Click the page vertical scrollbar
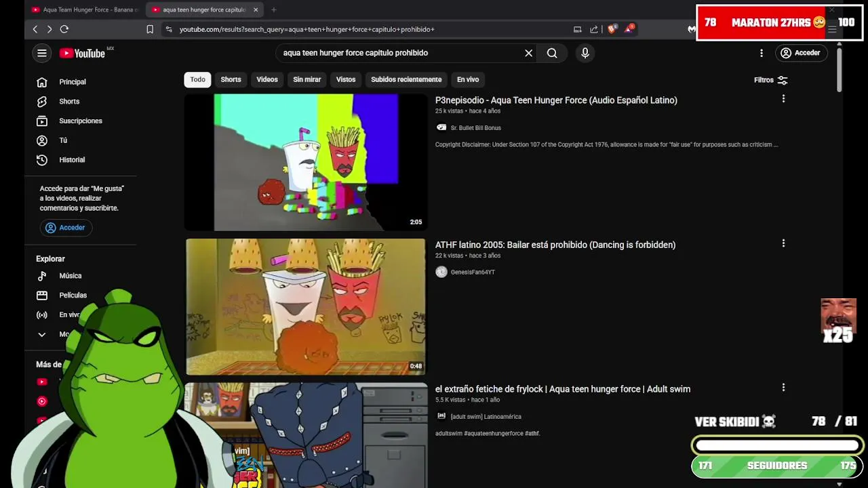Image resolution: width=868 pixels, height=488 pixels. pos(839,69)
